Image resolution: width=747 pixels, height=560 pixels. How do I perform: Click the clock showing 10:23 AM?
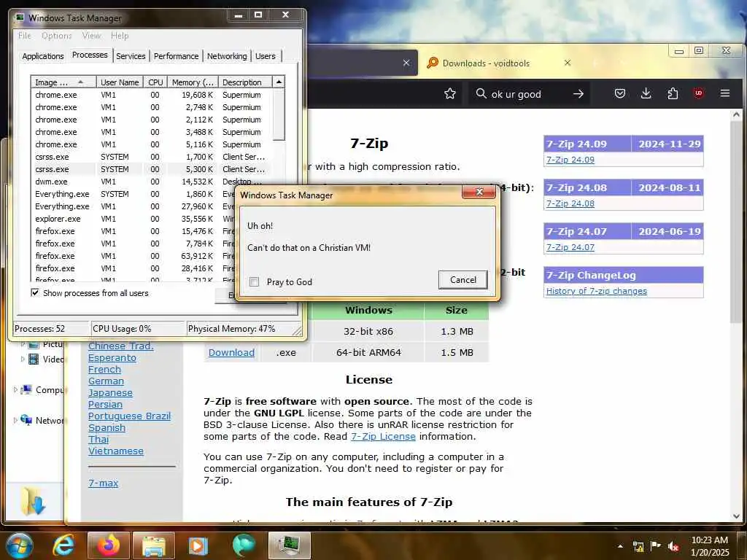coord(709,540)
